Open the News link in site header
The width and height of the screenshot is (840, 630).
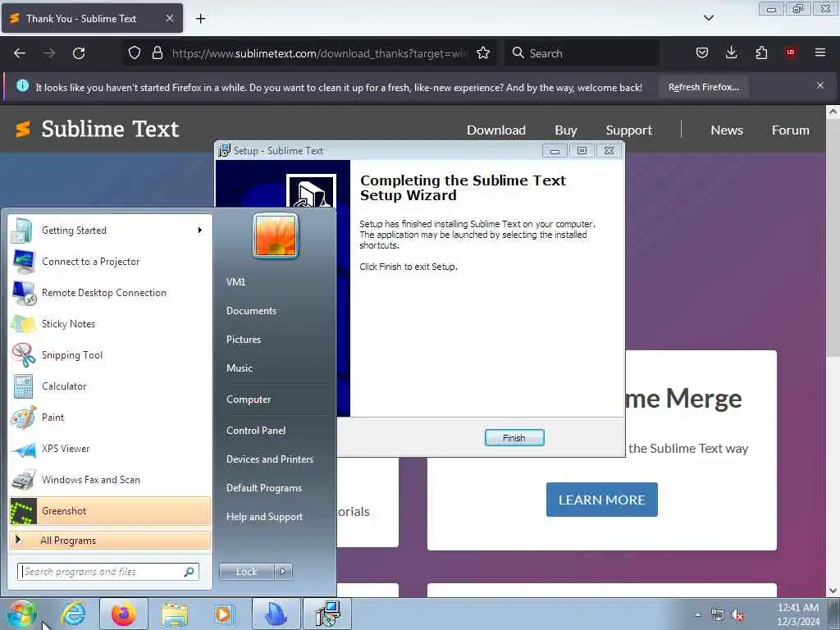point(727,130)
